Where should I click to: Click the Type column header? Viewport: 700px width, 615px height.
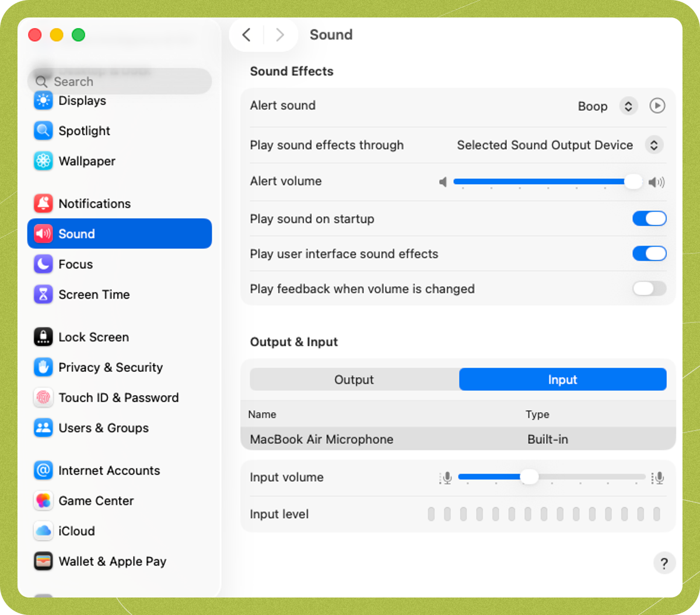point(537,414)
